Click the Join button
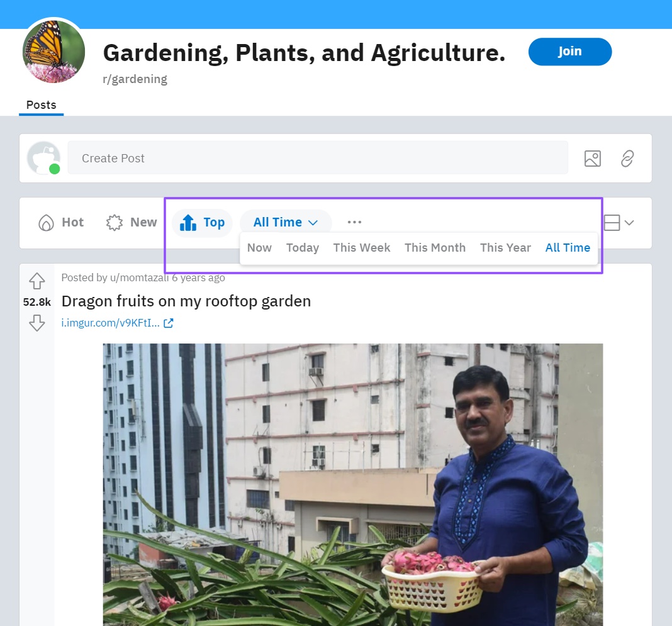The image size is (672, 626). [x=569, y=52]
